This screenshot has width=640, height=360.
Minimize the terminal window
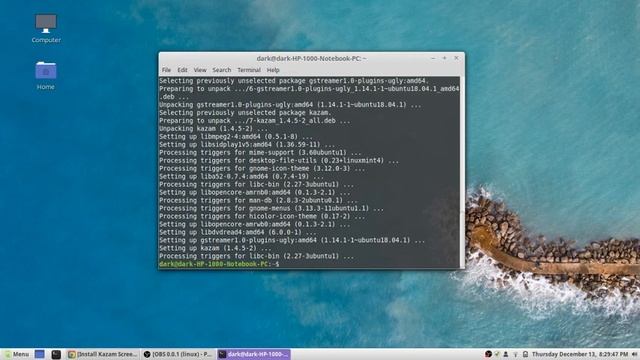(x=433, y=58)
